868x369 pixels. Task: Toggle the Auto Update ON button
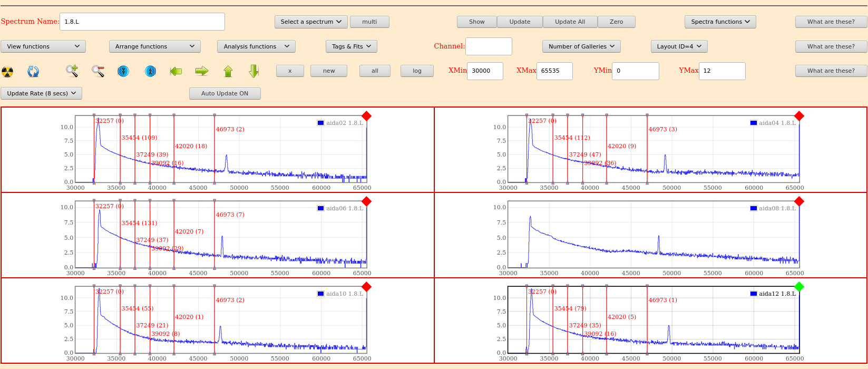click(225, 93)
